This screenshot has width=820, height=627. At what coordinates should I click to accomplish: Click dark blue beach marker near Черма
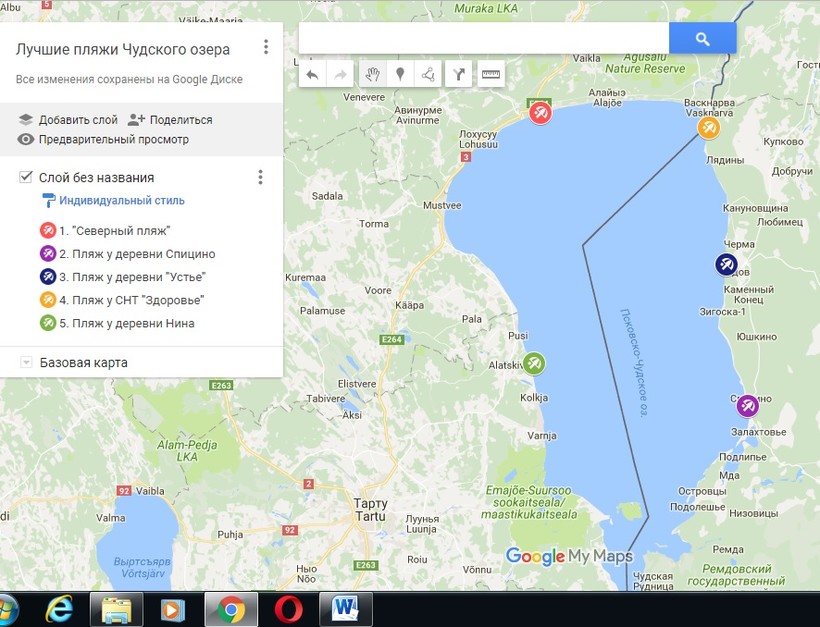pyautogui.click(x=726, y=265)
